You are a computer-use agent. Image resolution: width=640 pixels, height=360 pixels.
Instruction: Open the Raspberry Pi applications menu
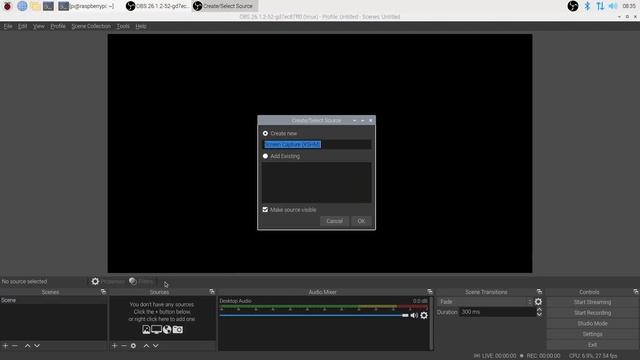pos(7,6)
